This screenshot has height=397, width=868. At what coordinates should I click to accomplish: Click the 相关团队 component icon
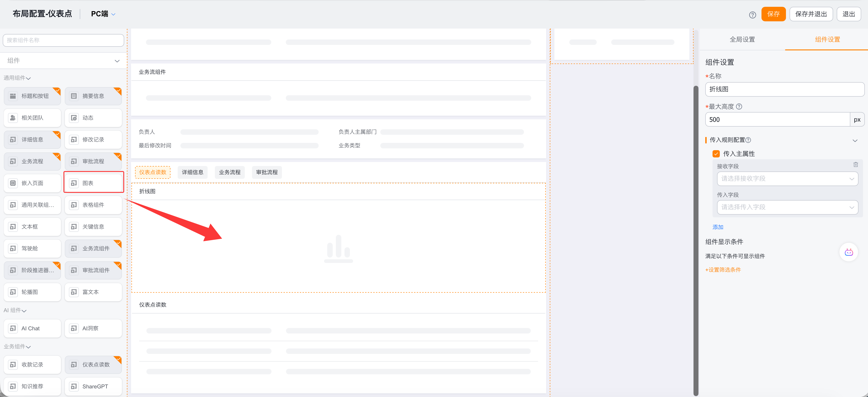[13, 118]
